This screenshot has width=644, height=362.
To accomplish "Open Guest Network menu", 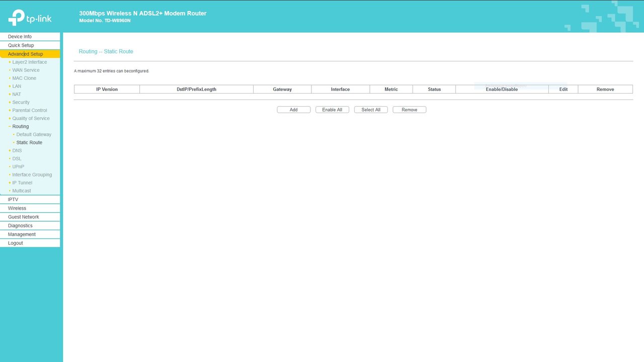I will 30,217.
